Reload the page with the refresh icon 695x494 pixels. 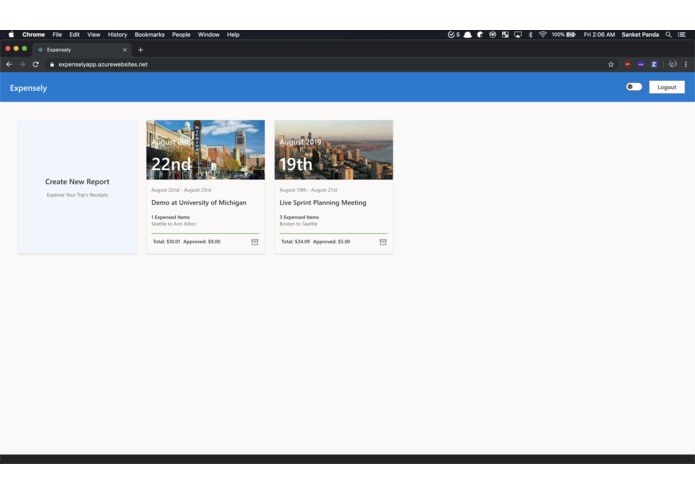(35, 64)
